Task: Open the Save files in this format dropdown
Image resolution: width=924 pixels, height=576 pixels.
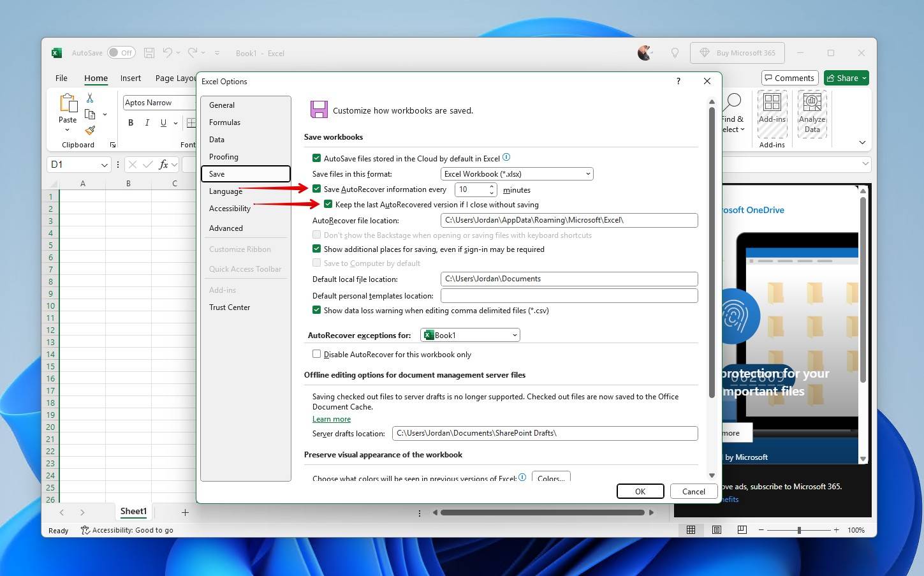Action: point(587,174)
